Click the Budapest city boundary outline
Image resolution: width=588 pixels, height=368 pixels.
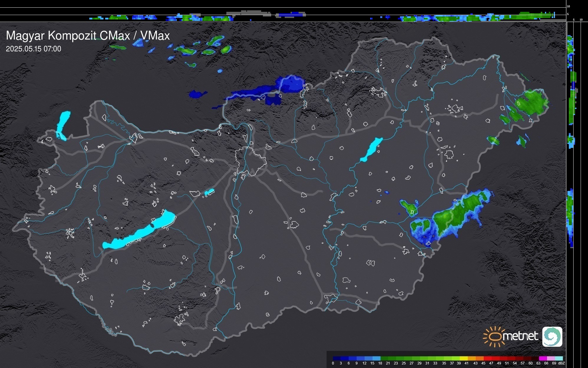coord(251,161)
